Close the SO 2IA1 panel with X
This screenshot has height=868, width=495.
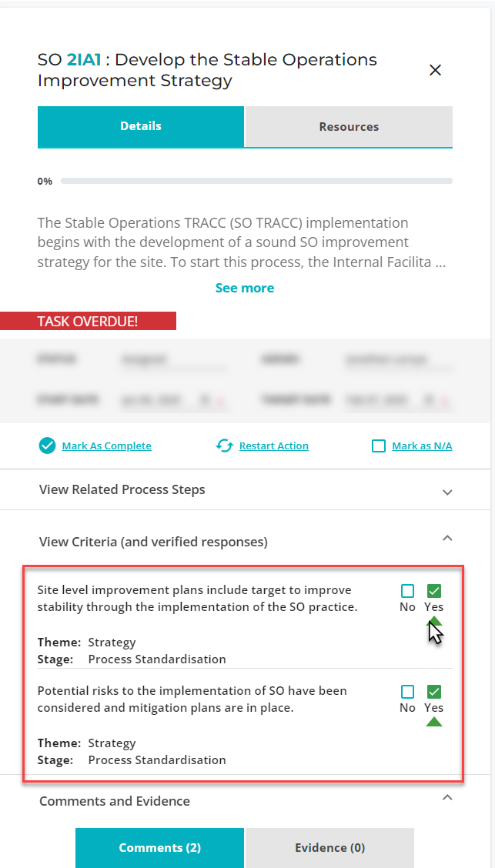435,70
